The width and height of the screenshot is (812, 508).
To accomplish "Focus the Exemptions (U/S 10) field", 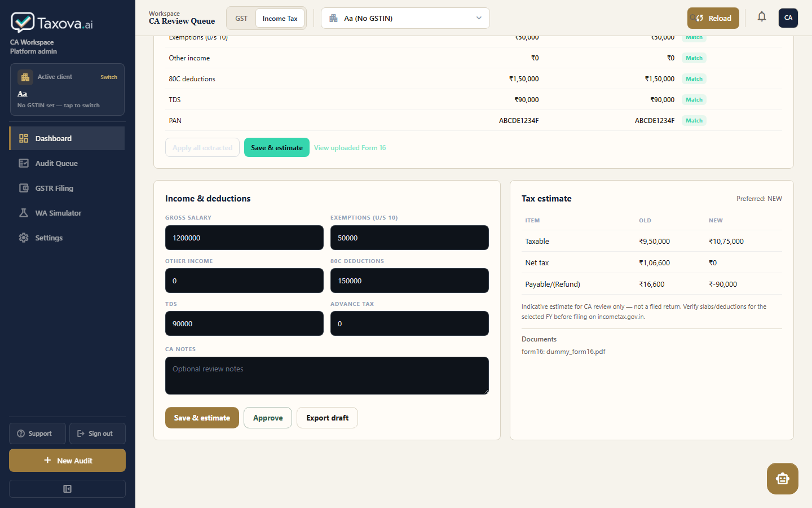I will [x=409, y=238].
